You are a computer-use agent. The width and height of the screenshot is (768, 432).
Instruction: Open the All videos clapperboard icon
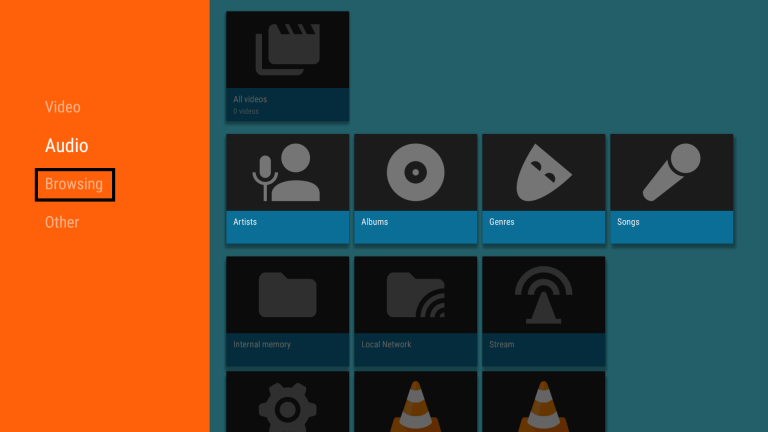288,50
